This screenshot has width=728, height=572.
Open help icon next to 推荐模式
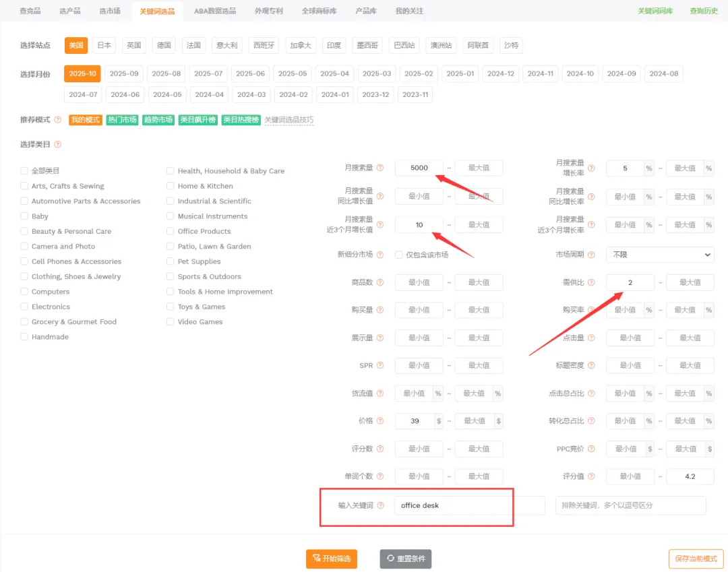[57, 120]
